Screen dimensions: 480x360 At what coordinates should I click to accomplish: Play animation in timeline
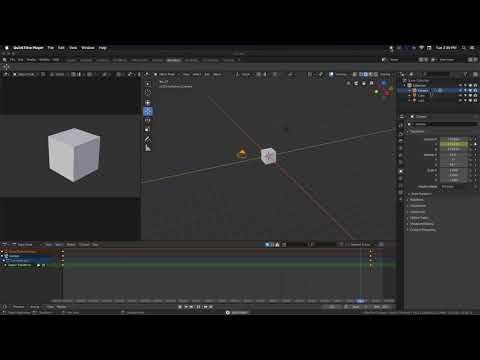pos(199,307)
